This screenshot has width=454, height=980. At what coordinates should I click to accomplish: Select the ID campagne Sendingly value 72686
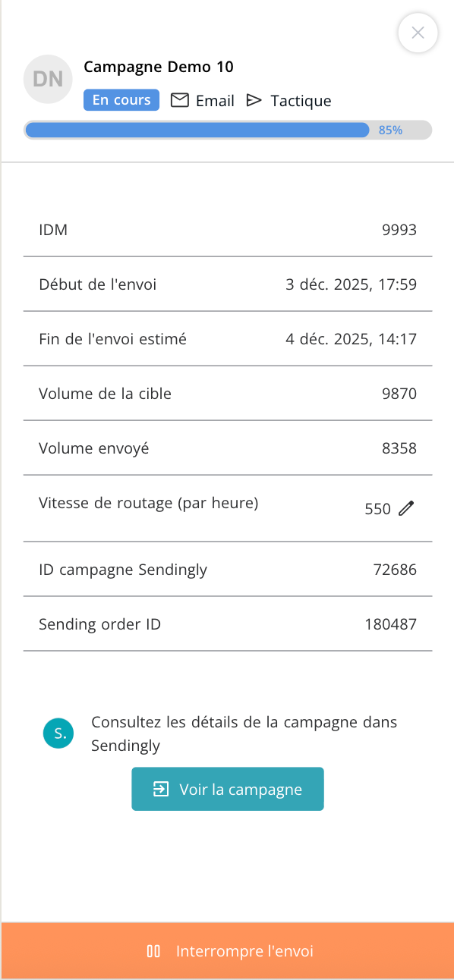395,570
